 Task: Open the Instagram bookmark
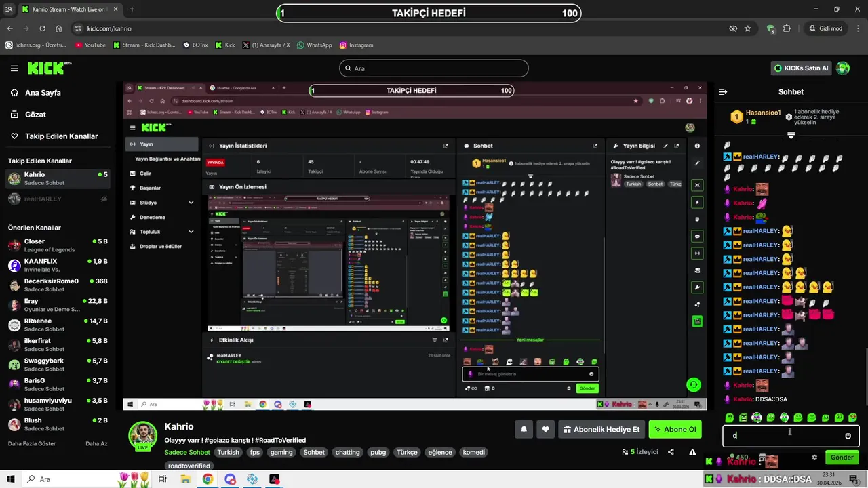356,45
